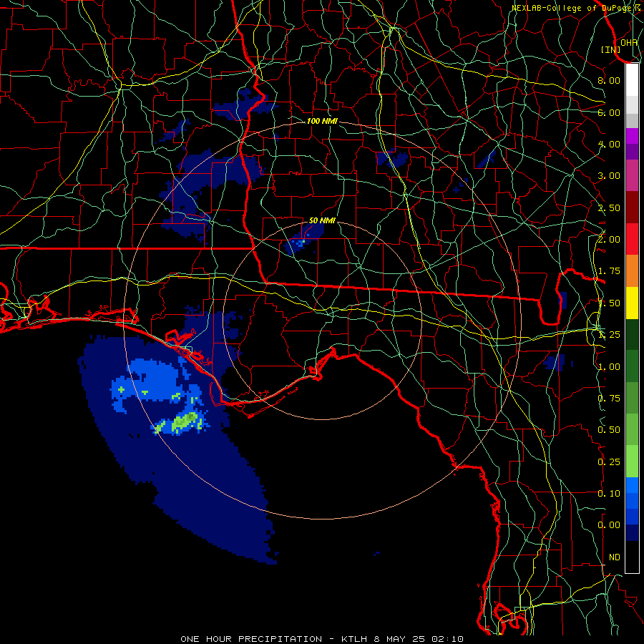Image resolution: width=644 pixels, height=644 pixels.
Task: Click the [IN] units label
Action: click(611, 49)
